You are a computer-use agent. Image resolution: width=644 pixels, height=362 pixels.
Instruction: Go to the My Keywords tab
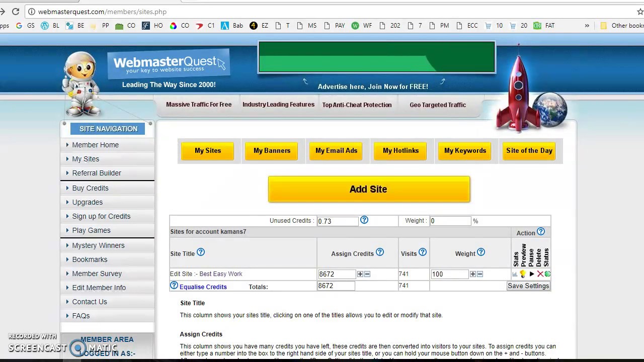coord(465,151)
